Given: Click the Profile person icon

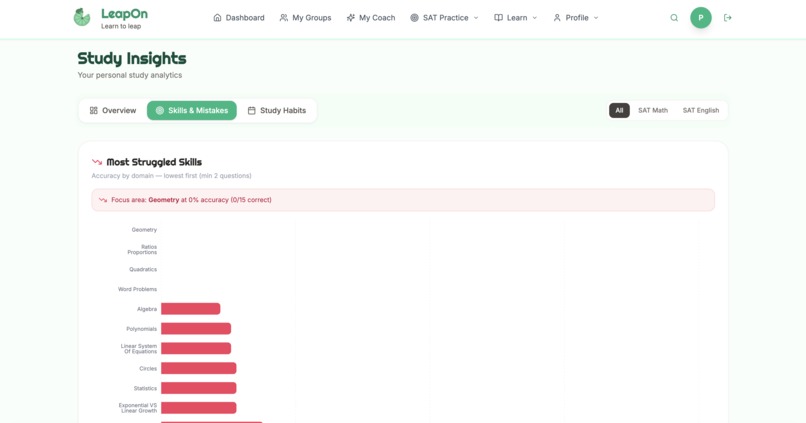Looking at the screenshot, I should click(557, 17).
